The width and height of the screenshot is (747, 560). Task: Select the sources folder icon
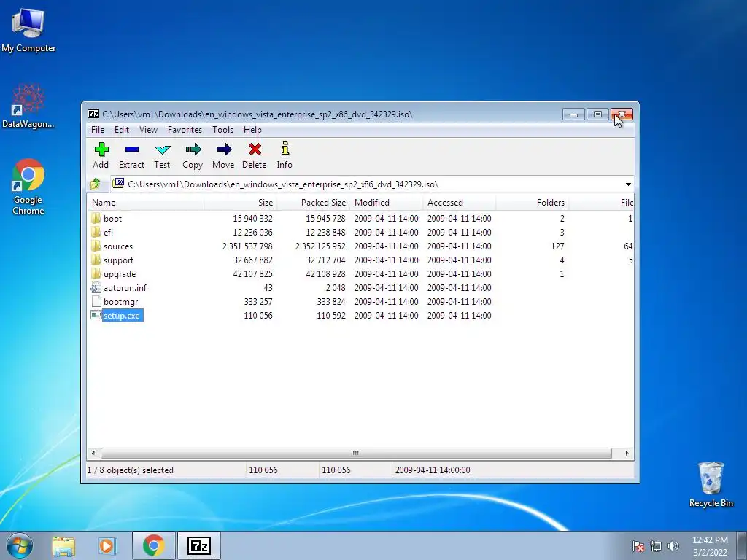click(x=96, y=246)
